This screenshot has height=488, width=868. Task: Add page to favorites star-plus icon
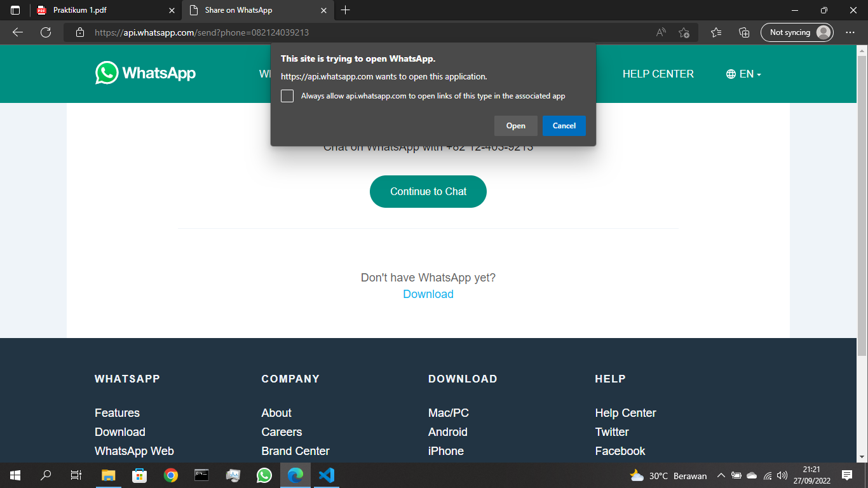(684, 32)
